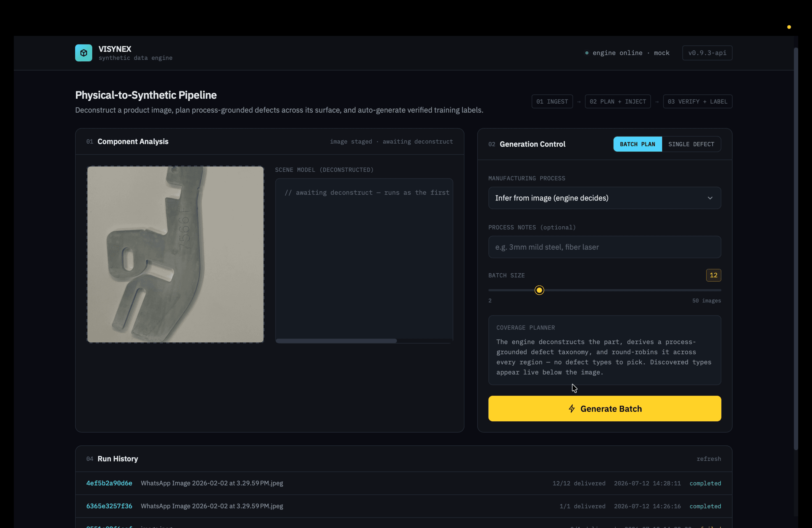
Task: Click the Physical-to-Synthetic Pipeline heading
Action: click(x=146, y=95)
